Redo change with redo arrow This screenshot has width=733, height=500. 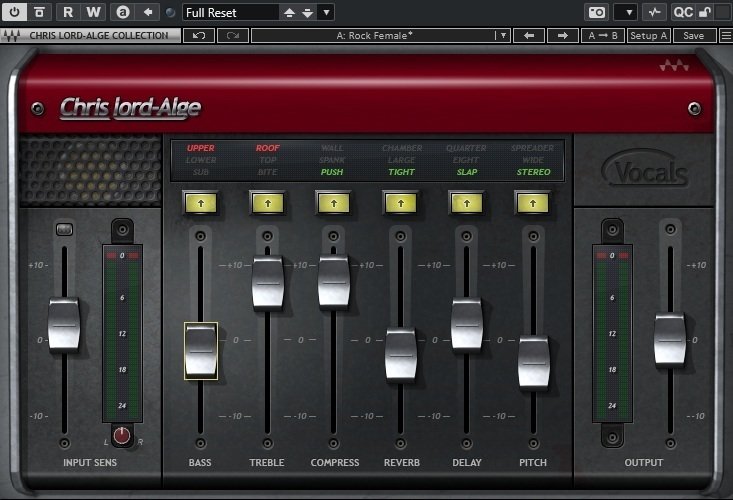[x=232, y=36]
